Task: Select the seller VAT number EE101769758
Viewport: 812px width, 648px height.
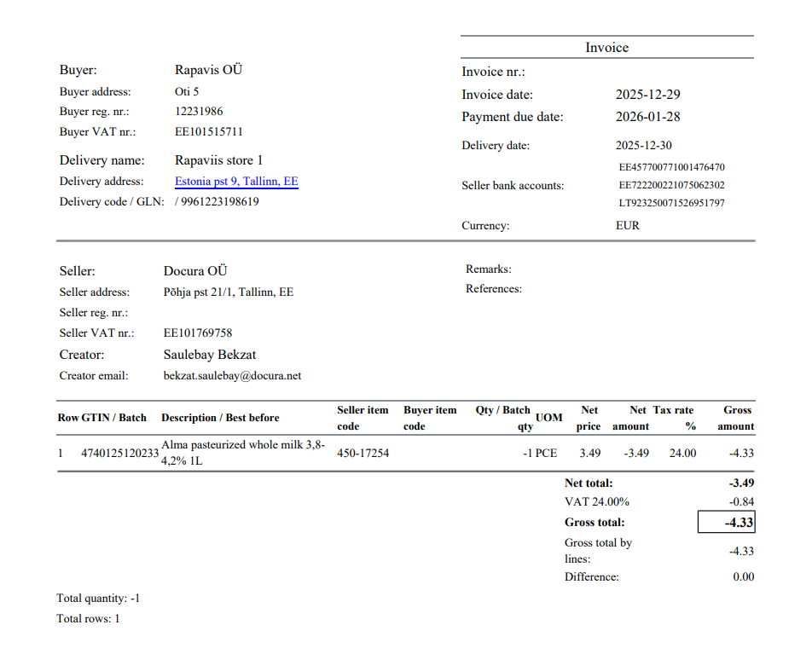Action: [198, 333]
